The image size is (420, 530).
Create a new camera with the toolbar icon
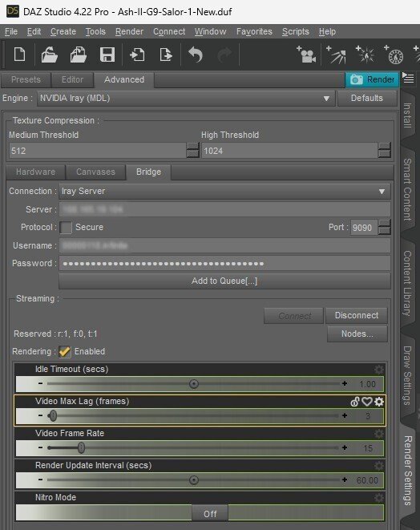pyautogui.click(x=306, y=55)
